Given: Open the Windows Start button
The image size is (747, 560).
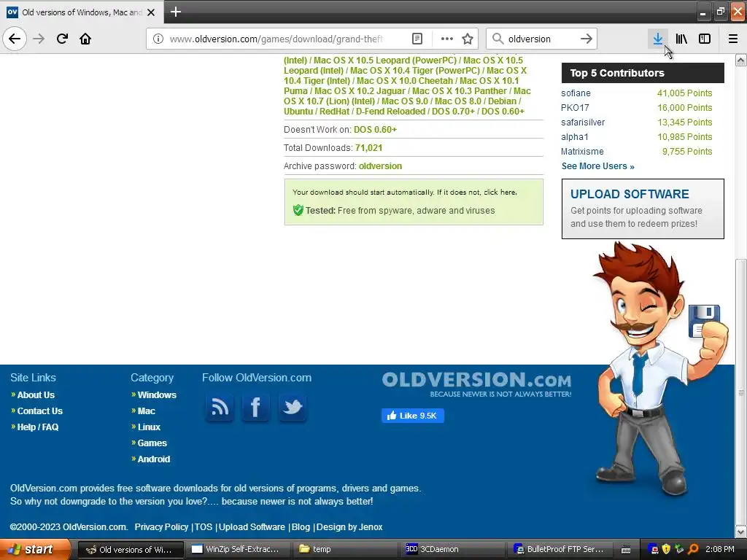Looking at the screenshot, I should (34, 550).
